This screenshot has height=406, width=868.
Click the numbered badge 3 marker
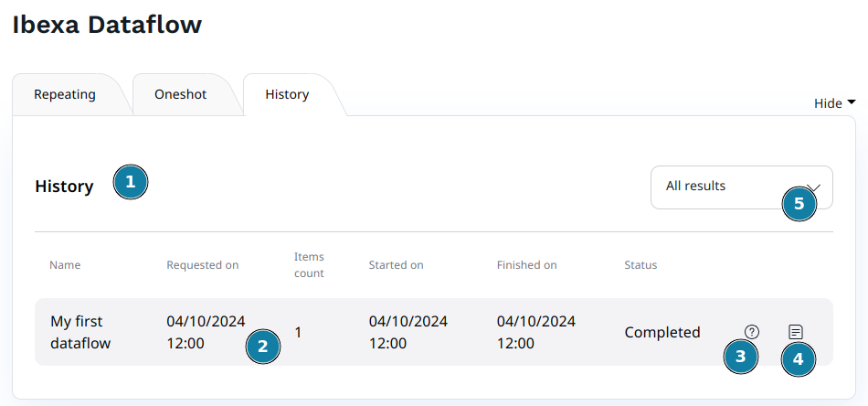tap(741, 357)
